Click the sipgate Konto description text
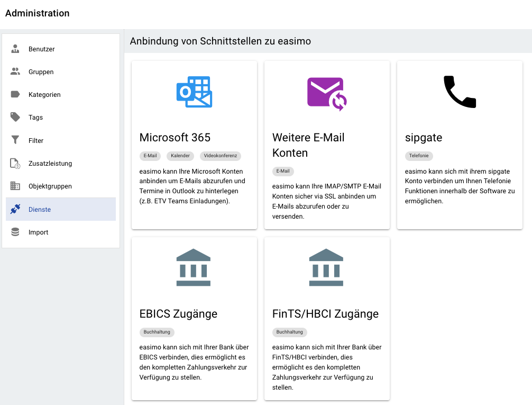 click(x=460, y=186)
